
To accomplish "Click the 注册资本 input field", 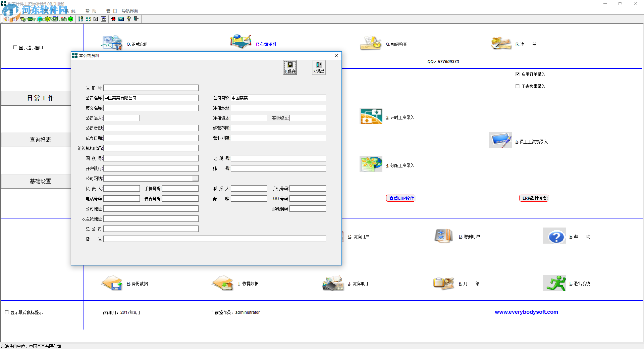I will point(249,118).
